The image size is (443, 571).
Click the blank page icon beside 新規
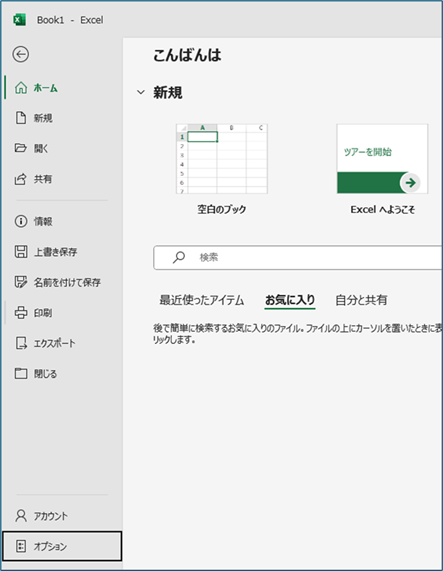coord(21,118)
